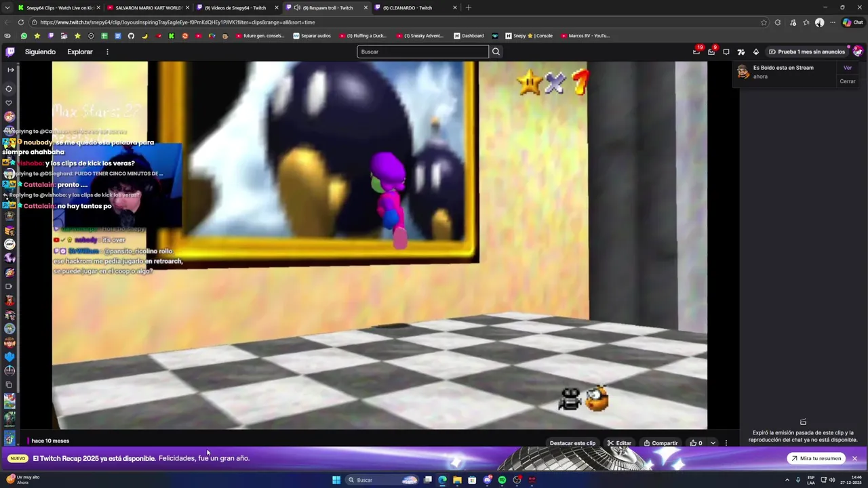Open the tab search dropdown arrow
This screenshot has width=868, height=488.
[x=7, y=7]
